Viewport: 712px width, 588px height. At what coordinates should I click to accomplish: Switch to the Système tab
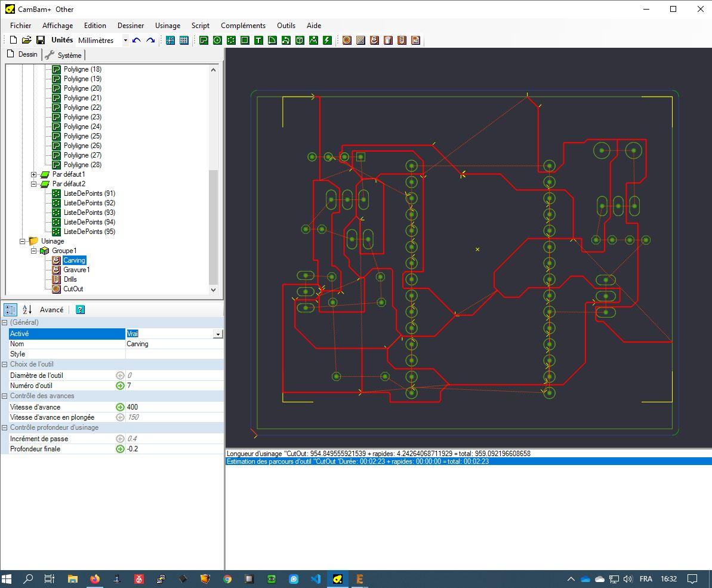(x=64, y=55)
